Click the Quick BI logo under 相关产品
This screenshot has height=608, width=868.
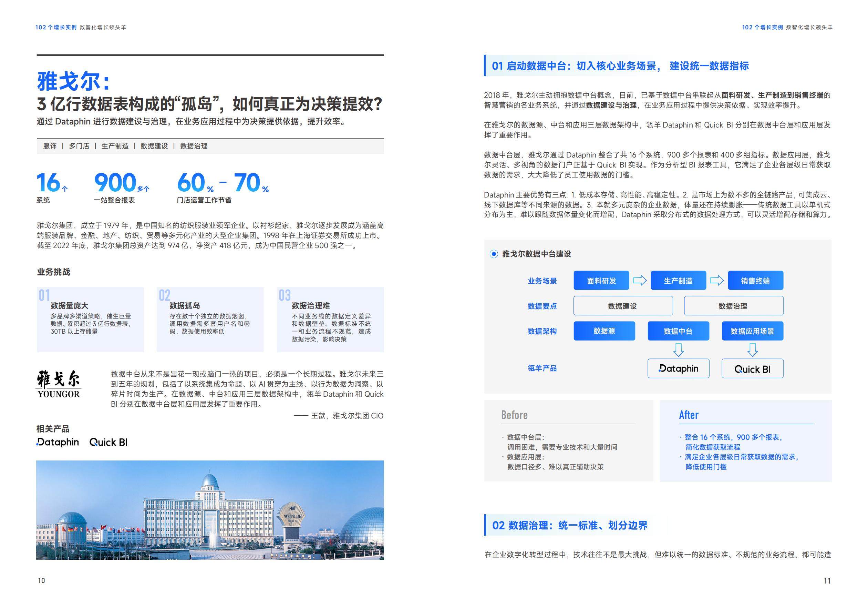[x=108, y=442]
